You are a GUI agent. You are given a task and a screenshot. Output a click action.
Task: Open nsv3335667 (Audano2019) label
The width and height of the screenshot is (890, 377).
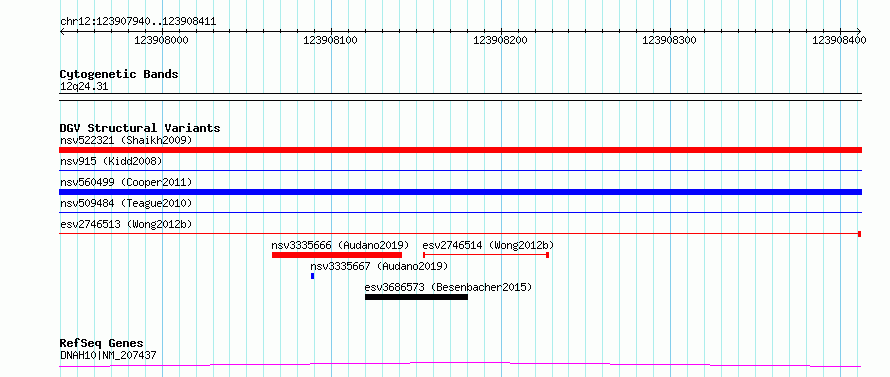click(379, 266)
